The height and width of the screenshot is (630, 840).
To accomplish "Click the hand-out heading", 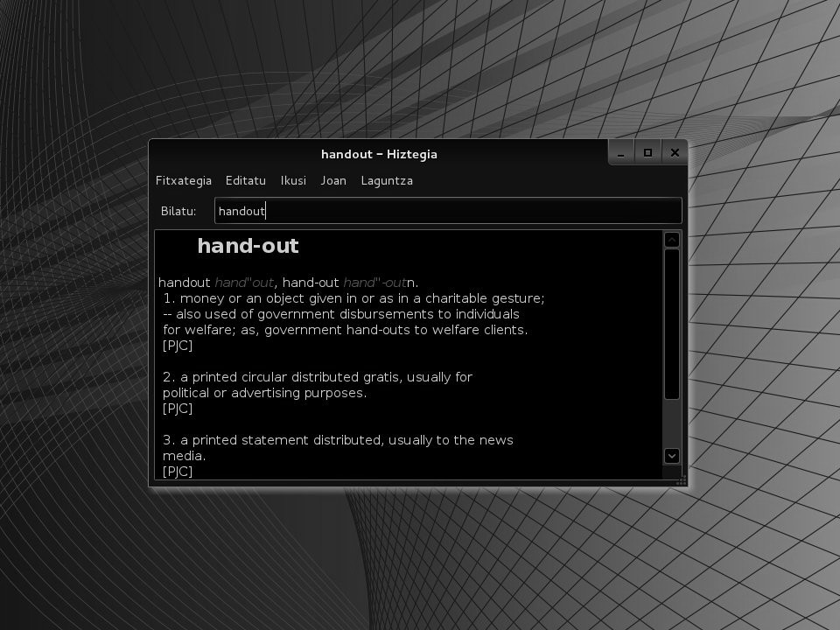I will point(248,246).
